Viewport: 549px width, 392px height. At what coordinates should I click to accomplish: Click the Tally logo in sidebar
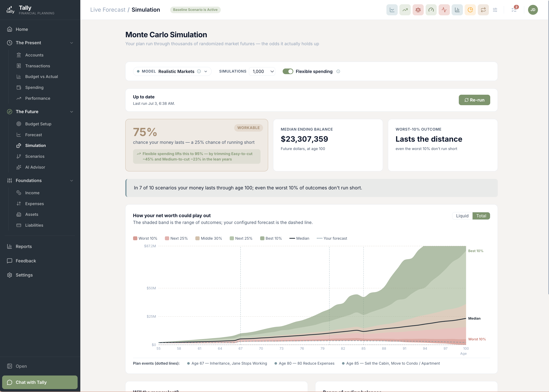click(x=10, y=10)
